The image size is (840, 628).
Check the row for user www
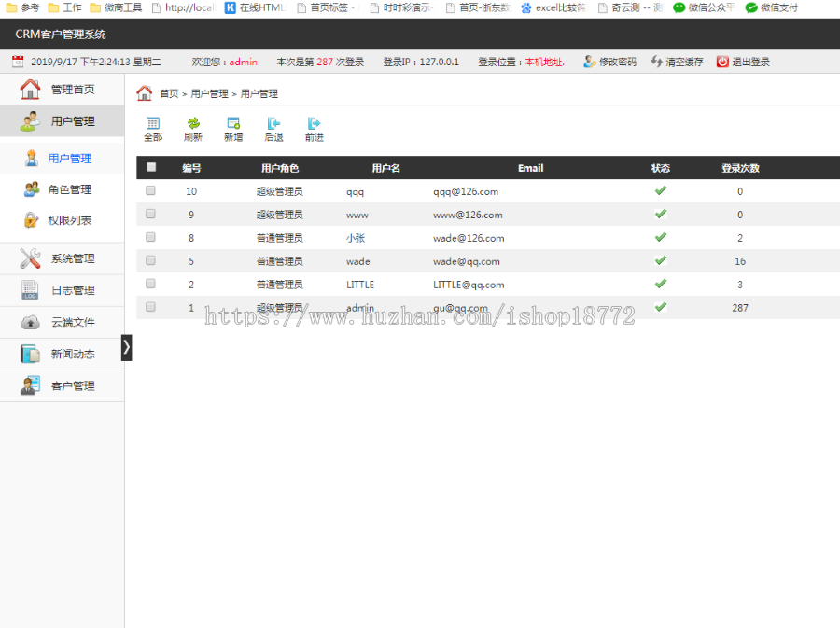point(150,214)
